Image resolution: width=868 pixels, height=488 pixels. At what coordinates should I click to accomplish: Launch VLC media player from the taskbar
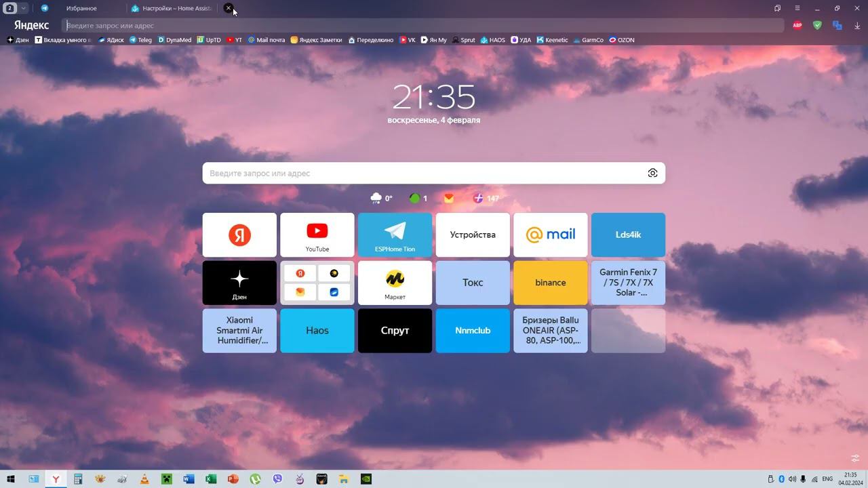click(144, 479)
